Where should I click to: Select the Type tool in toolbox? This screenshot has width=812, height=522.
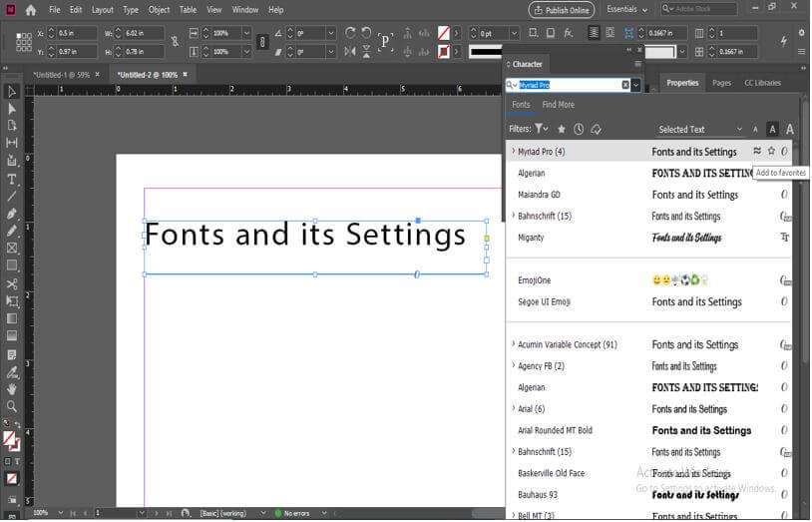click(x=12, y=179)
